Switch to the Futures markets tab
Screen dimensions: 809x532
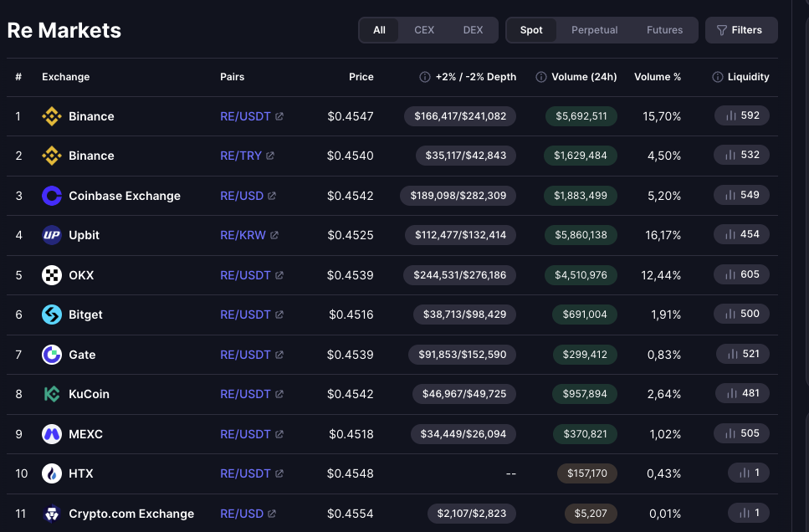tap(664, 30)
